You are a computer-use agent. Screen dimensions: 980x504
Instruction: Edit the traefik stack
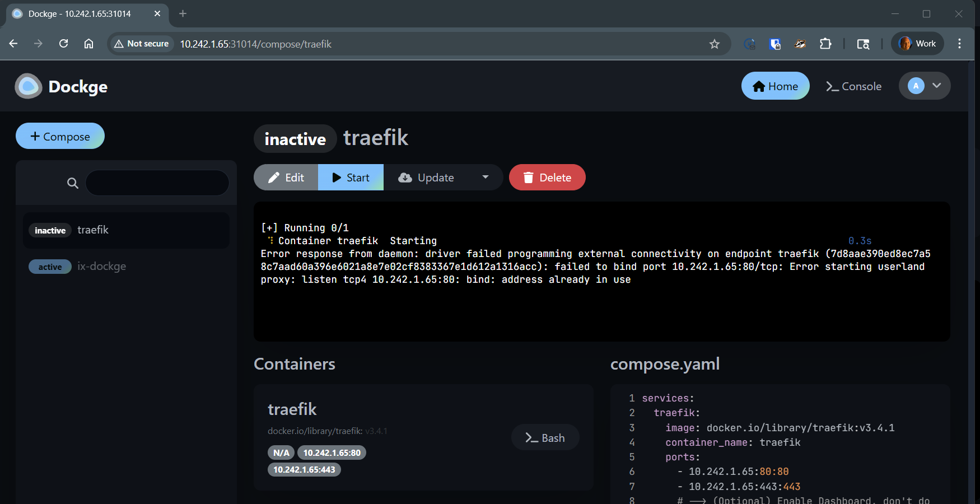pyautogui.click(x=286, y=178)
